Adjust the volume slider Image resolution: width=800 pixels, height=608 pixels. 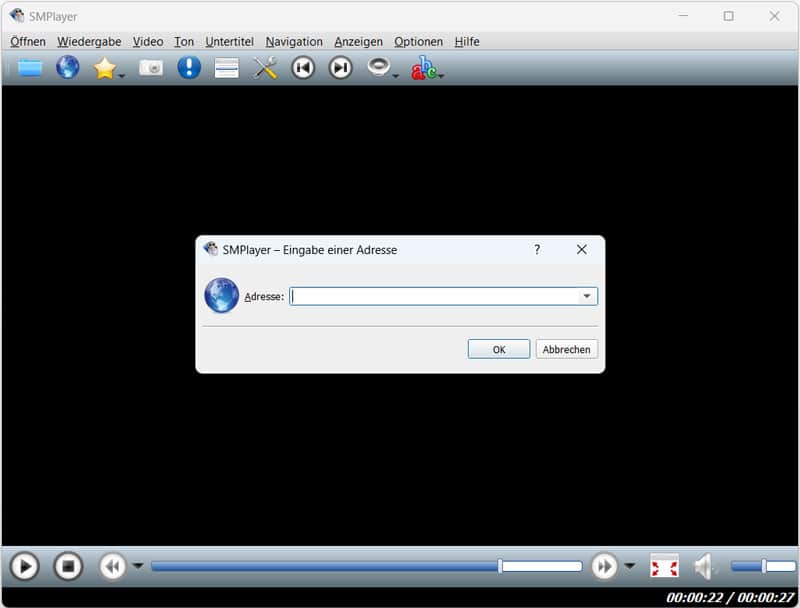763,566
